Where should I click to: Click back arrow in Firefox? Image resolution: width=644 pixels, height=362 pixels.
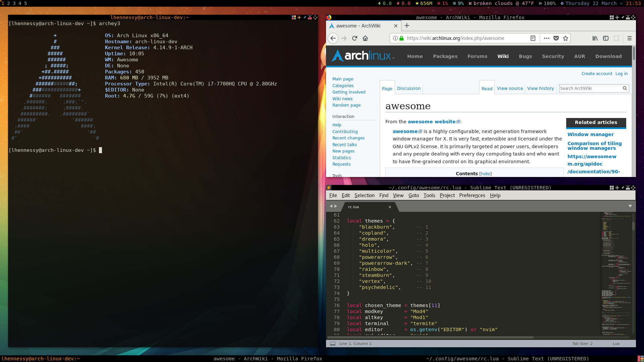(333, 38)
